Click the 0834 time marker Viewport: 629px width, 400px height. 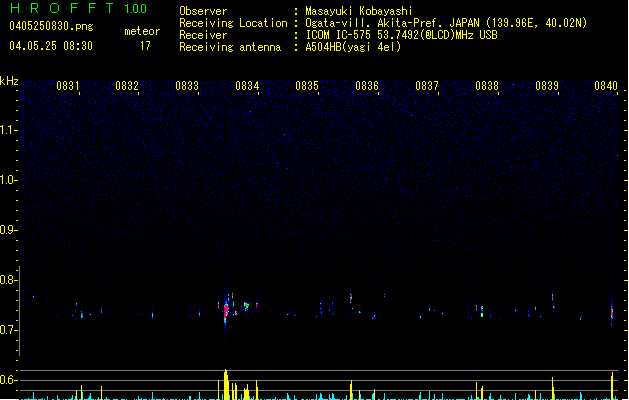[x=247, y=86]
